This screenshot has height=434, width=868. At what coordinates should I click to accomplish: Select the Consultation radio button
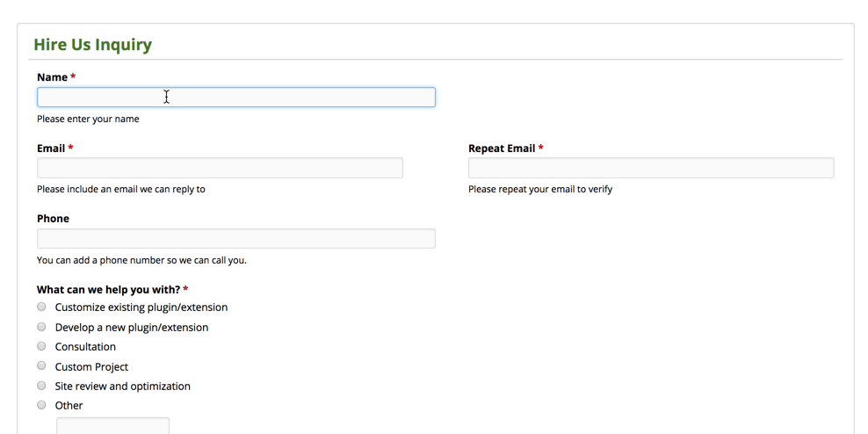click(41, 346)
